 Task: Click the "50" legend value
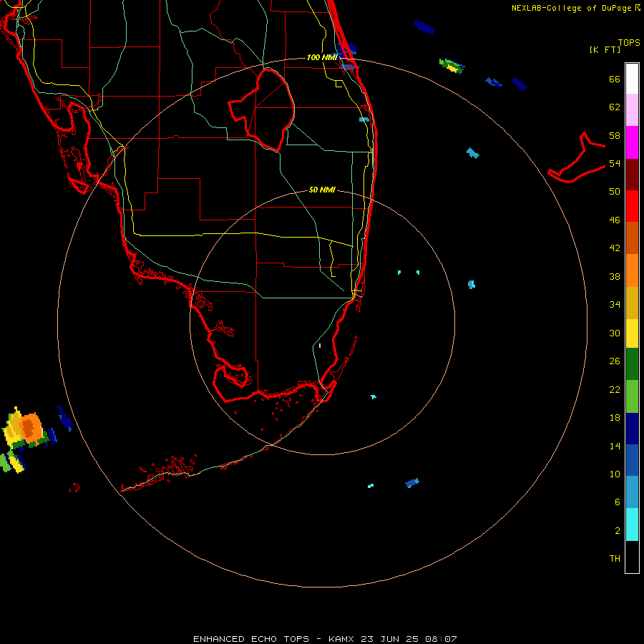(x=615, y=191)
